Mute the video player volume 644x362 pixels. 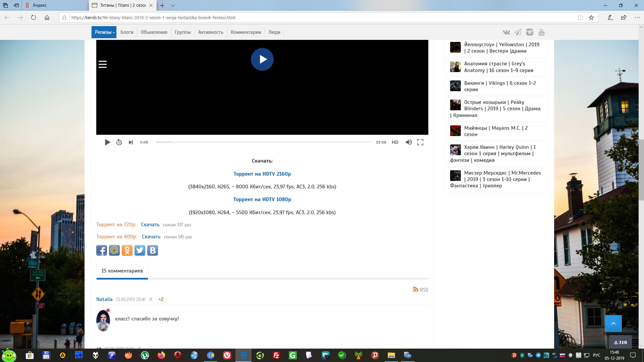pos(409,142)
